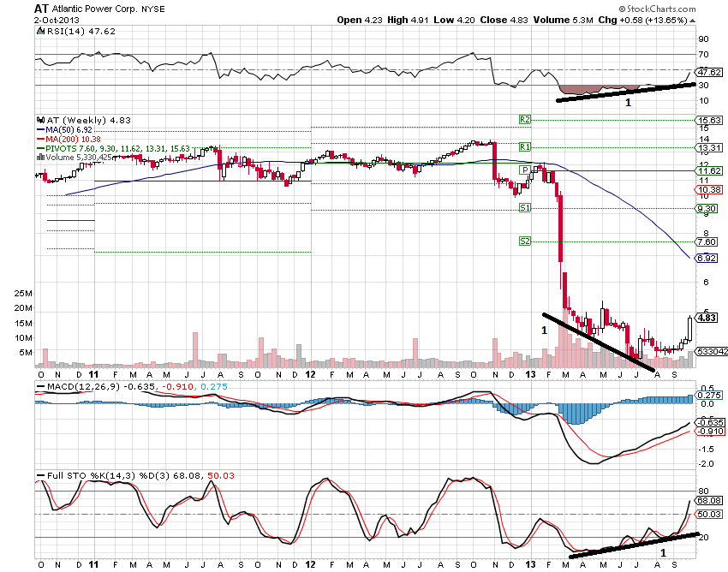
Task: Click the 0.275 MACD histogram value tag
Action: [x=709, y=395]
